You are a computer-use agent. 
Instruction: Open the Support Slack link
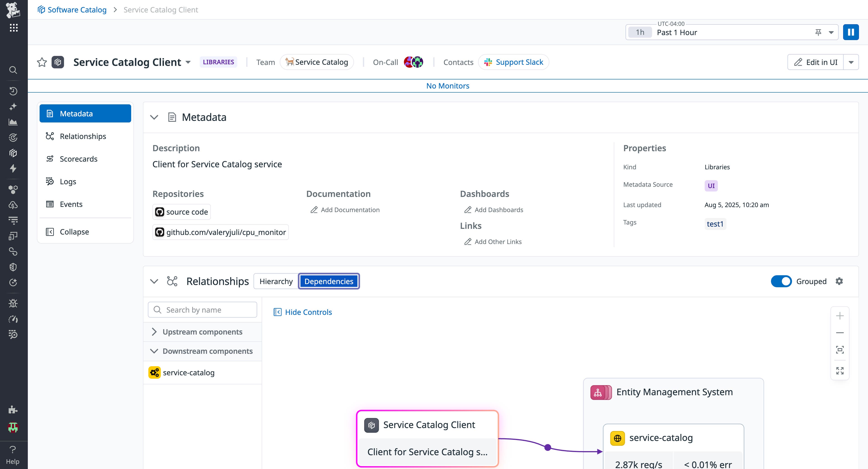519,62
